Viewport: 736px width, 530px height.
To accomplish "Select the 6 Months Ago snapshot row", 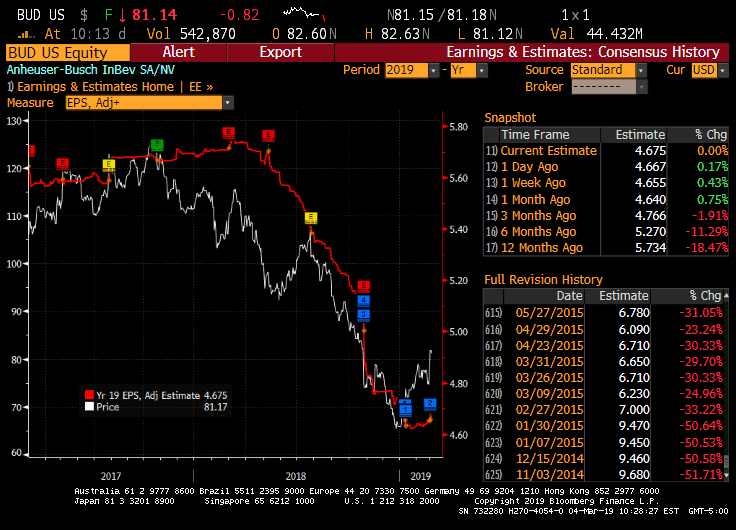I will (x=606, y=231).
